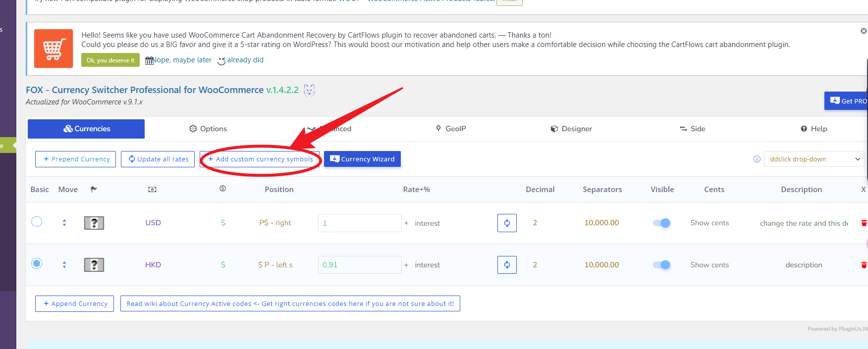Click the fox logo next to the version number
This screenshot has width=868, height=349.
[309, 90]
